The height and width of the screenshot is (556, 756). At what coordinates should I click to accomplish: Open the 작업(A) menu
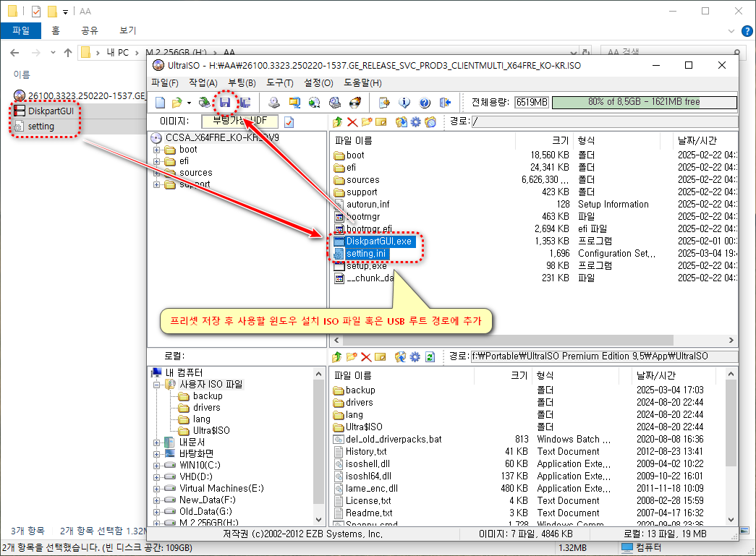pos(203,83)
